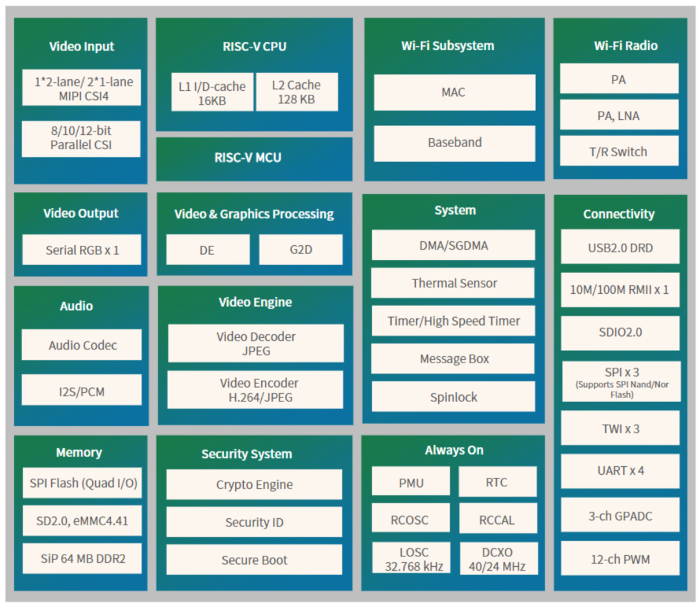The width and height of the screenshot is (700, 607).
Task: Click the RISC-V MCU block
Action: click(254, 158)
